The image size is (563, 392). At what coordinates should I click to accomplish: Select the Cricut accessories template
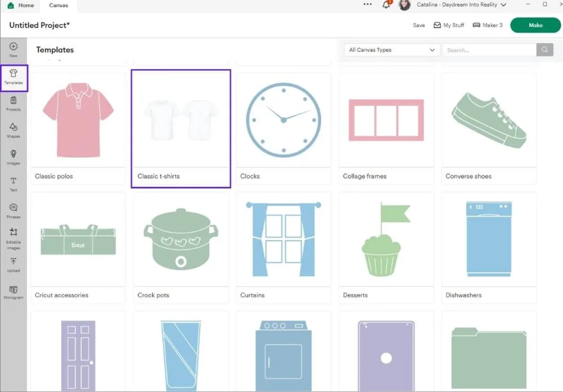pos(78,248)
